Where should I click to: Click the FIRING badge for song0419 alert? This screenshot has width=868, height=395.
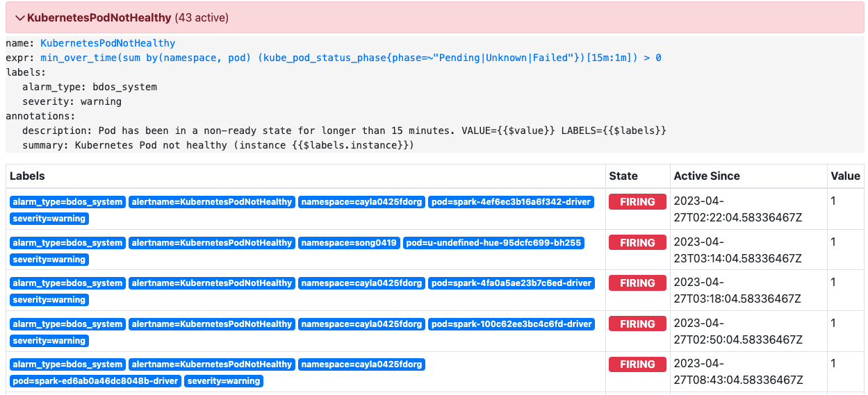637,243
